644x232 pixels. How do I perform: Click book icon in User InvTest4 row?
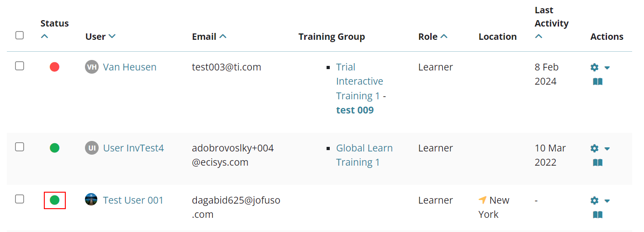(597, 162)
